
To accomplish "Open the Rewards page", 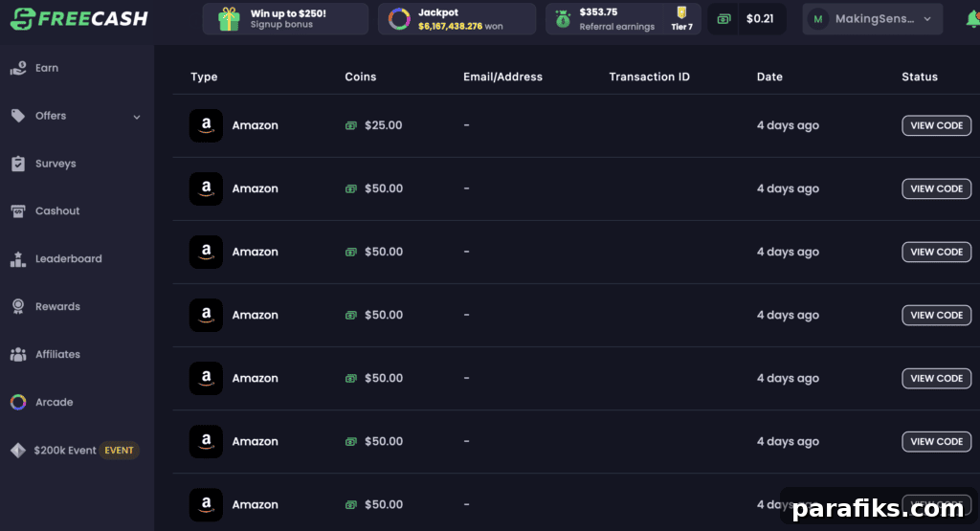I will pyautogui.click(x=57, y=306).
